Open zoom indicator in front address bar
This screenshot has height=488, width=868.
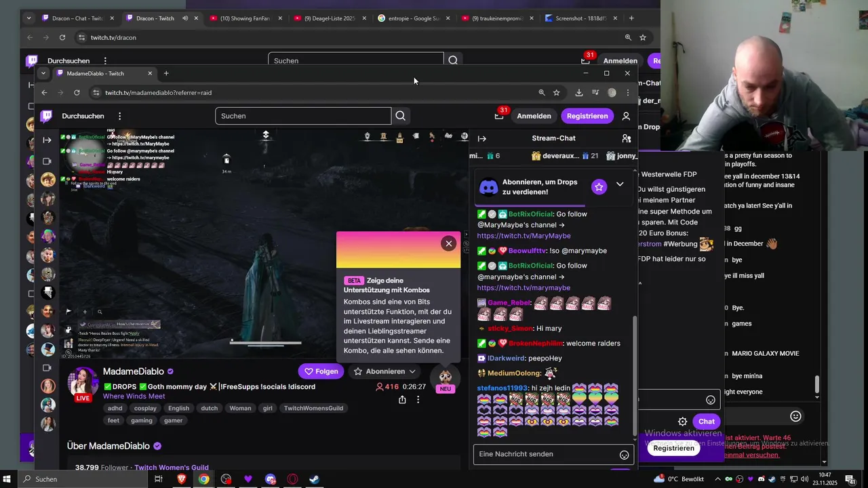(541, 92)
